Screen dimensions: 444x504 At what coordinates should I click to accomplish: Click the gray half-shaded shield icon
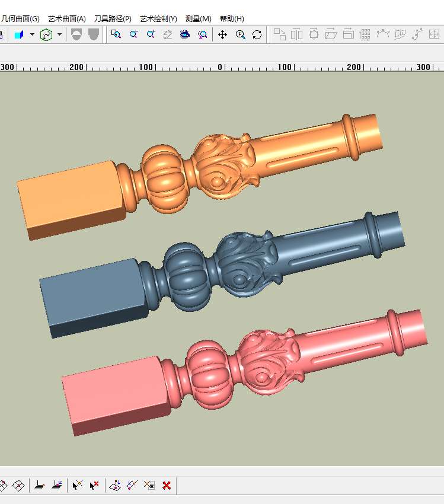[76, 34]
